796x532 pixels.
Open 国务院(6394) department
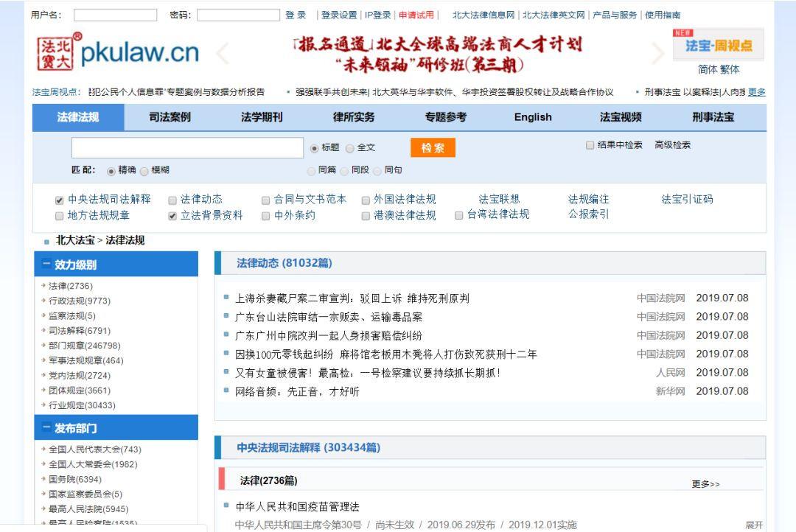coord(75,480)
